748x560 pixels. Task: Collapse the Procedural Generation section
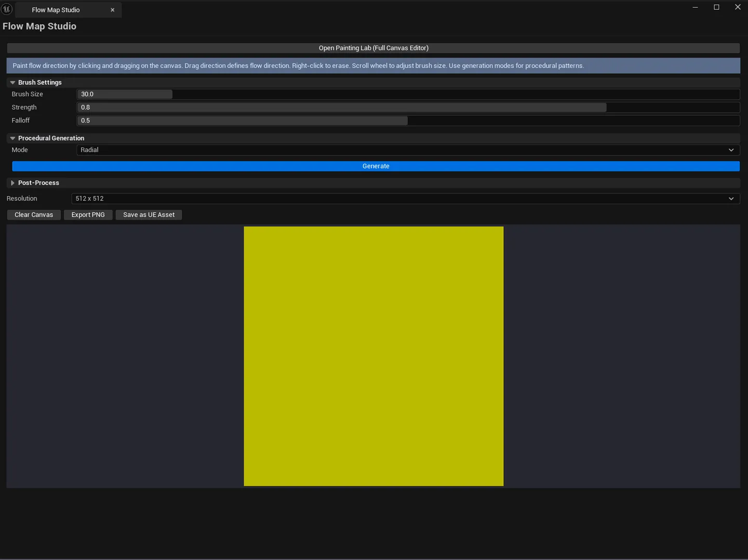[x=12, y=138]
